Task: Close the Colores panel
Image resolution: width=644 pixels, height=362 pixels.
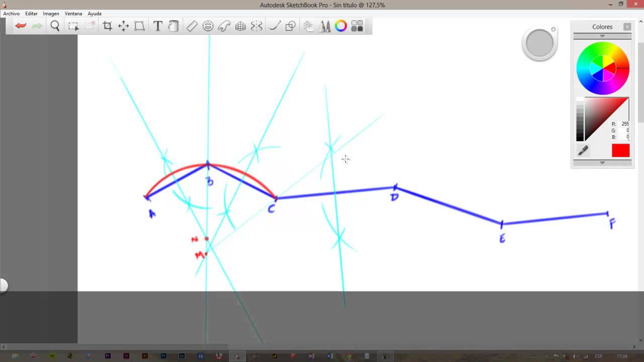Action: click(627, 27)
